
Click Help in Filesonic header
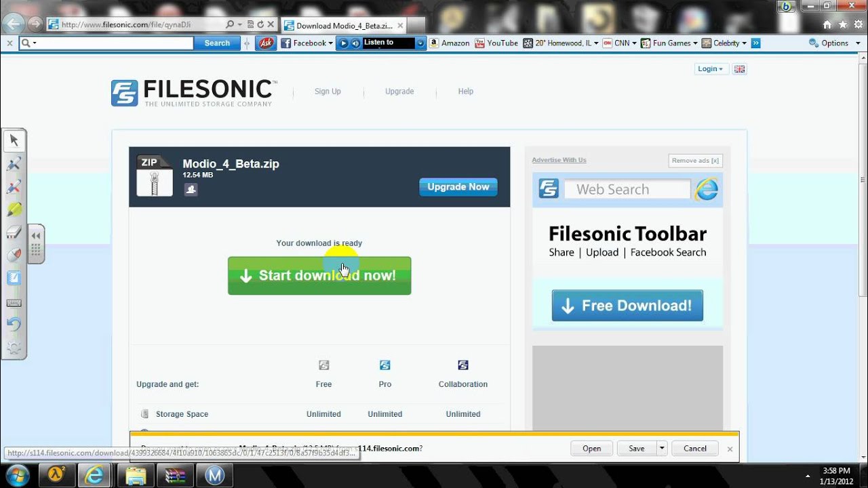(x=466, y=91)
